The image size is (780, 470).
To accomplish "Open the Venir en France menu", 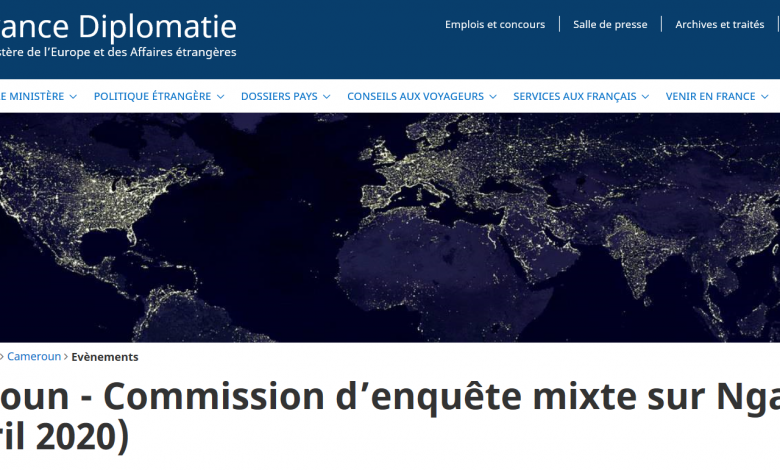I will click(x=710, y=97).
